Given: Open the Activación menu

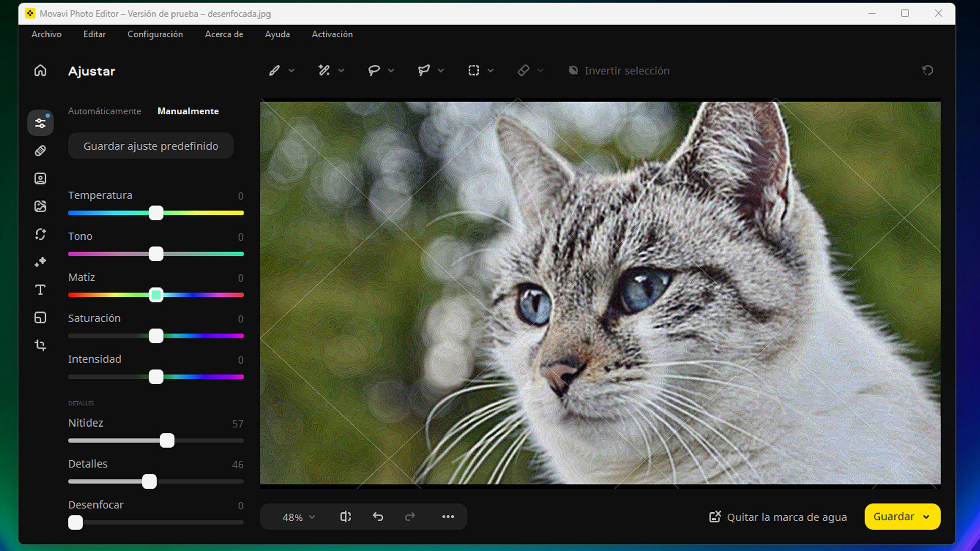Looking at the screenshot, I should coord(332,34).
